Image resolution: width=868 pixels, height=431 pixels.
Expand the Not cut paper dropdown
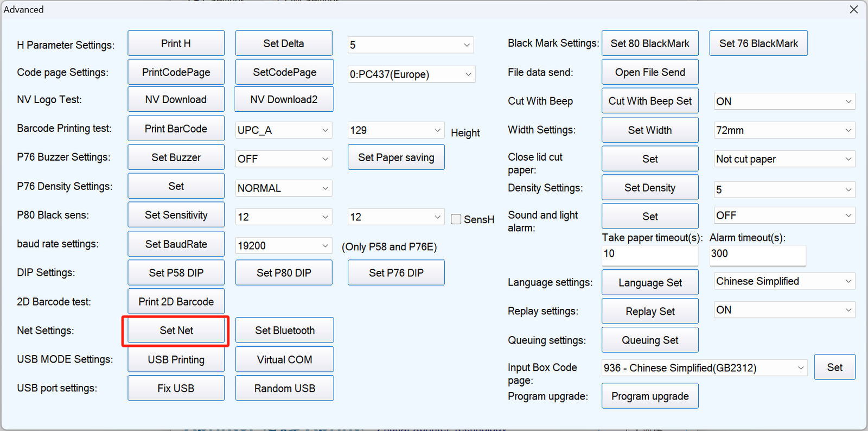[784, 159]
